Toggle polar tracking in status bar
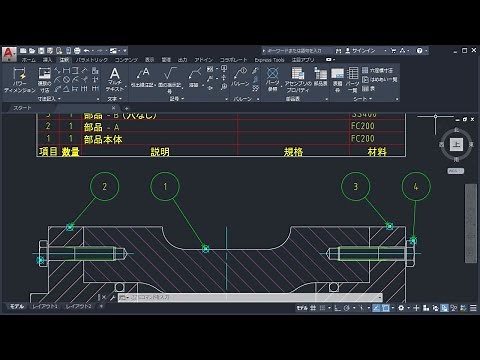This screenshot has height=360, width=480. pyautogui.click(x=347, y=308)
